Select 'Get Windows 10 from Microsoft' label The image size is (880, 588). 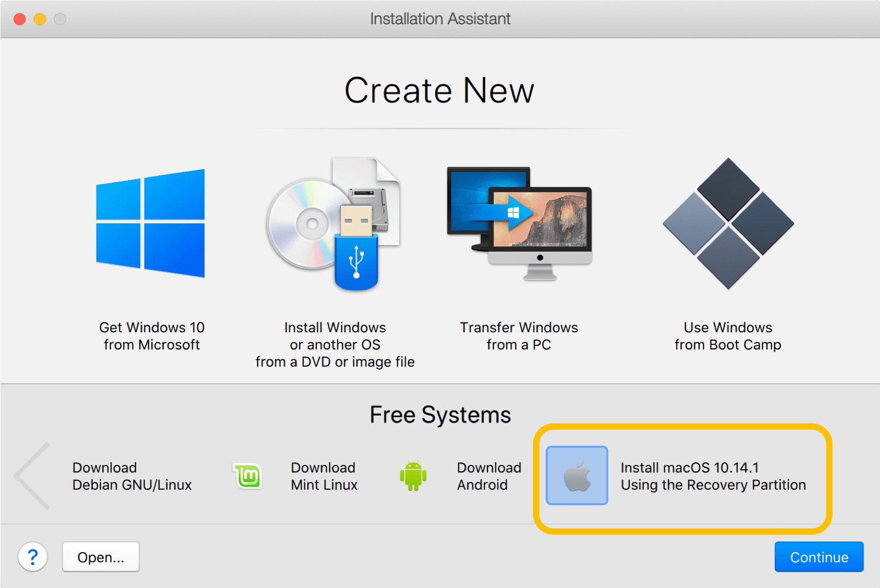(152, 336)
